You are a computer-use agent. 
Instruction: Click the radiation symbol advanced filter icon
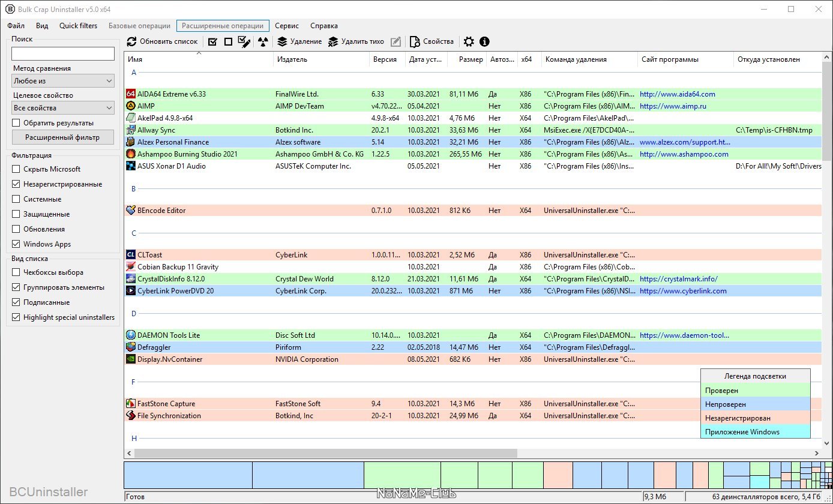click(x=263, y=42)
